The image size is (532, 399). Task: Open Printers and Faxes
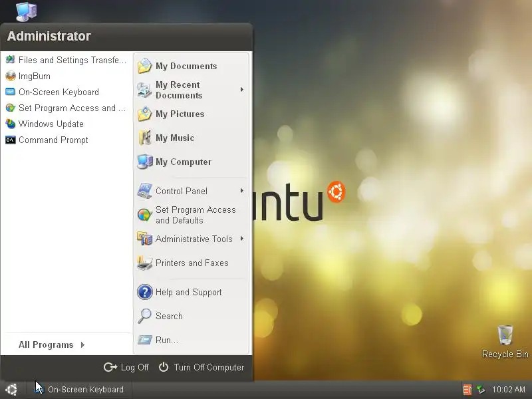pos(191,263)
